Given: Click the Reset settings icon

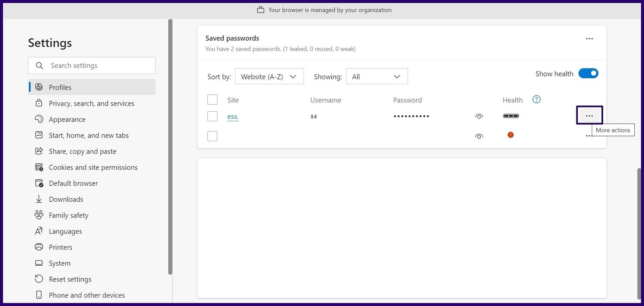Looking at the screenshot, I should [39, 279].
